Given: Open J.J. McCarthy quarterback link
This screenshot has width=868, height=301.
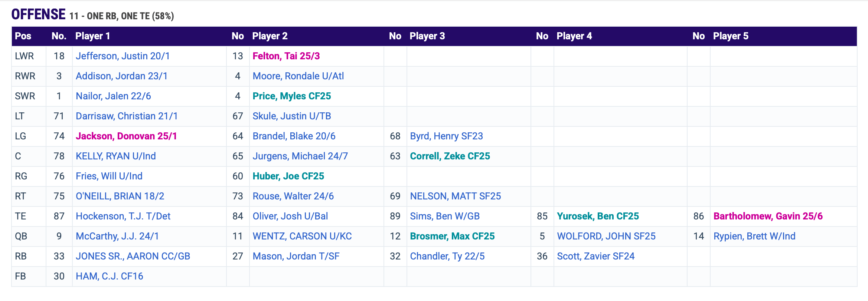Looking at the screenshot, I should 117,236.
